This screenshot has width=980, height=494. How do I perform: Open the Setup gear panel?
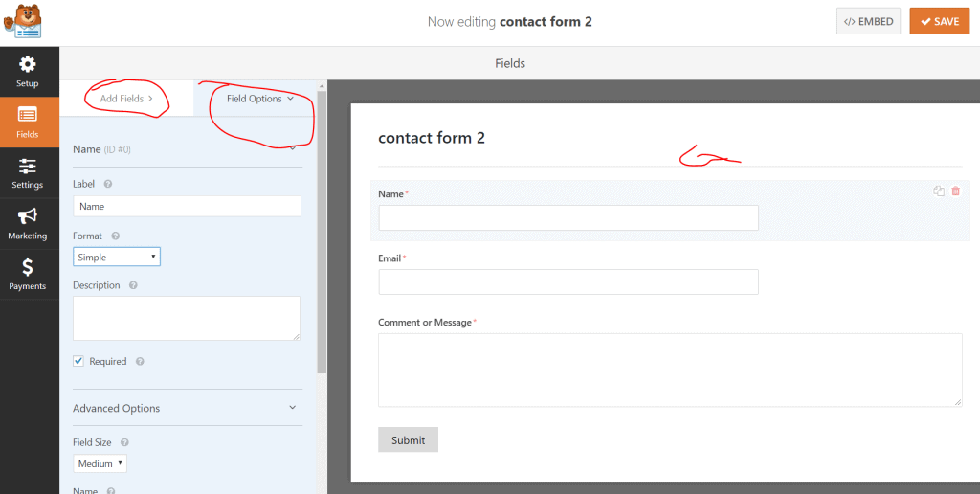[28, 71]
